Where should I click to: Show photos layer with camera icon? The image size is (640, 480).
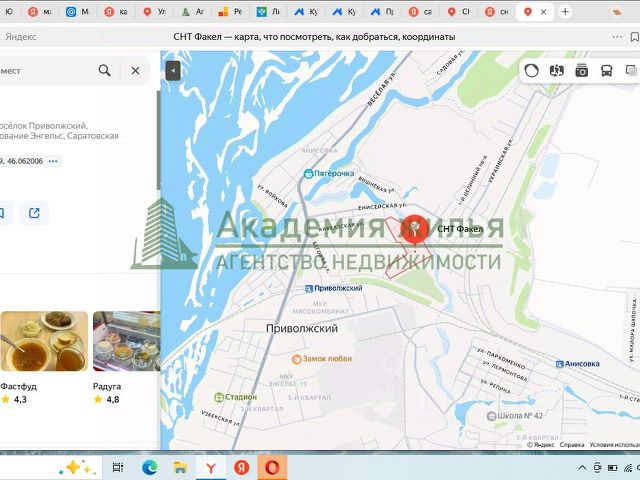click(582, 71)
